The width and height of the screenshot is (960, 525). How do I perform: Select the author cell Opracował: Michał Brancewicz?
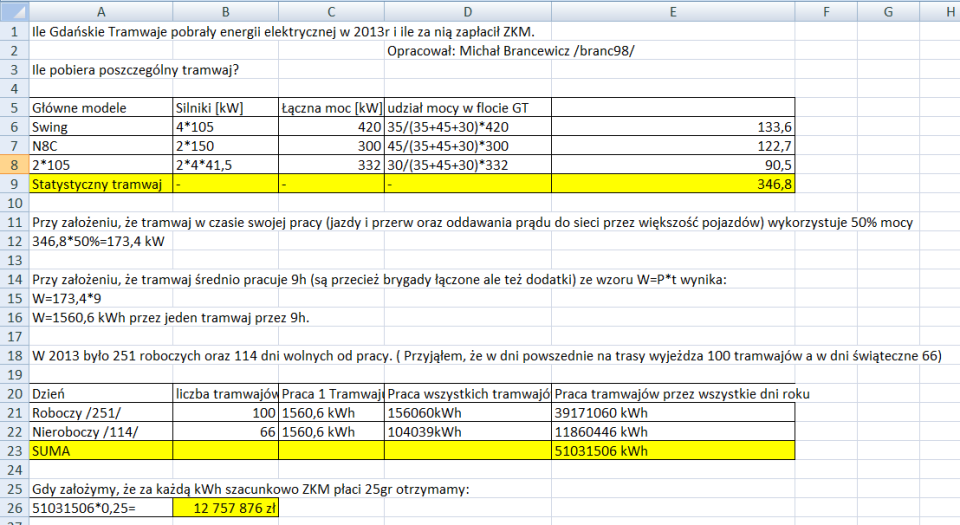tap(511, 51)
